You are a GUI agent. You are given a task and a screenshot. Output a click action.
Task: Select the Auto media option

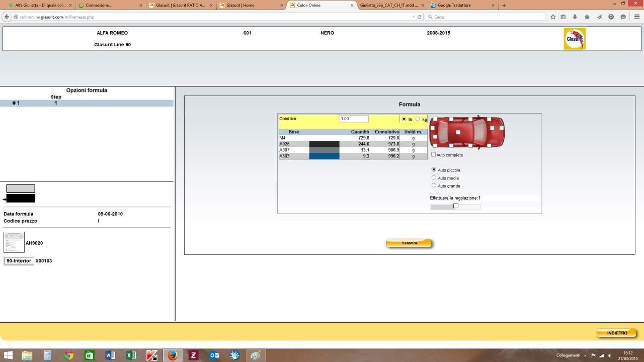click(434, 177)
